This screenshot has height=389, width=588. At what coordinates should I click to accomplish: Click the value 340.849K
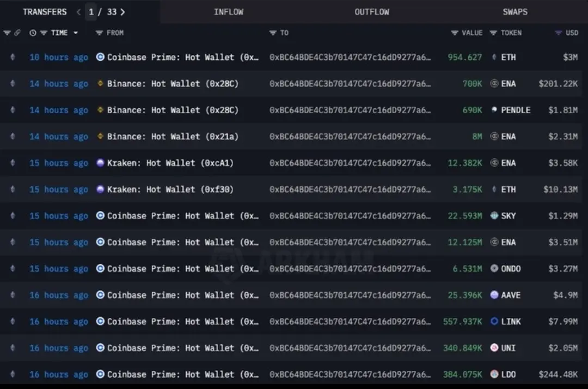point(462,348)
